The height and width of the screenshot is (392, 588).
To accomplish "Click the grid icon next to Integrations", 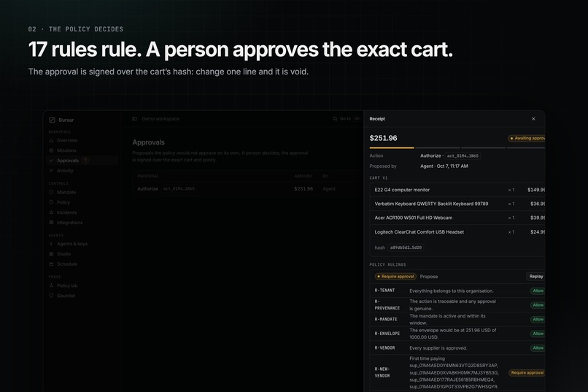I will [51, 223].
